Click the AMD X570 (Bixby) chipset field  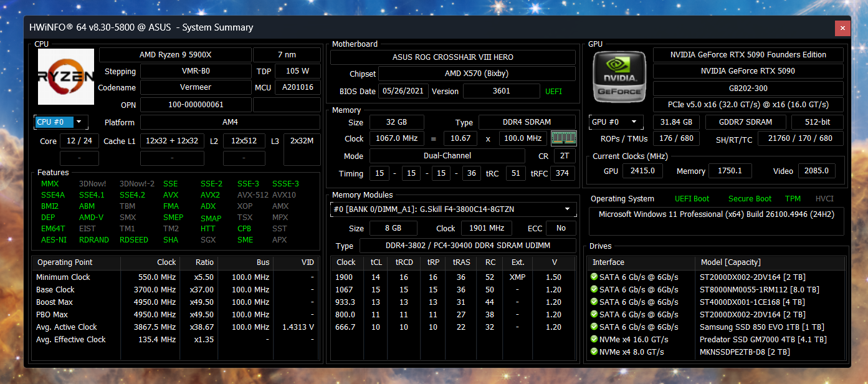click(x=477, y=74)
